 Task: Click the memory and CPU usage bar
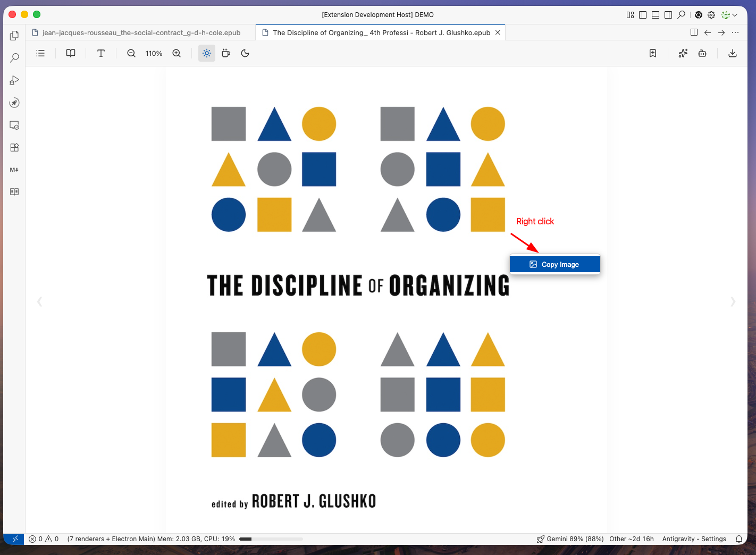[x=271, y=539]
